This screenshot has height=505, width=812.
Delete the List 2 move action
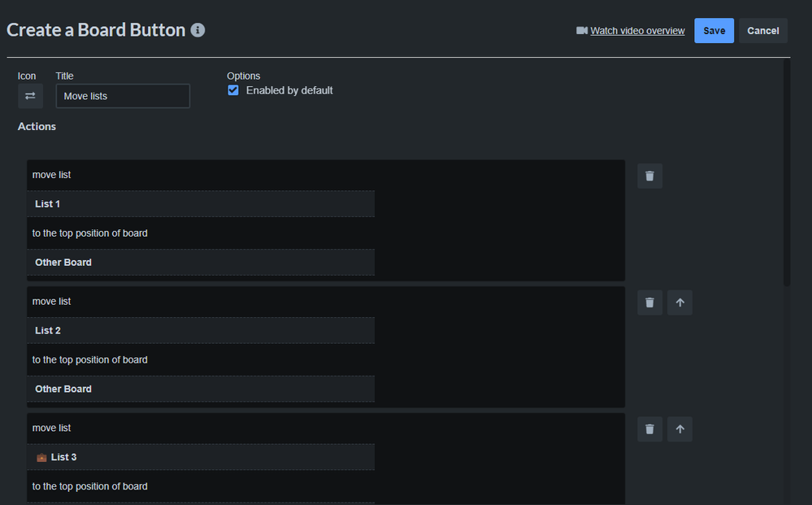pyautogui.click(x=649, y=303)
